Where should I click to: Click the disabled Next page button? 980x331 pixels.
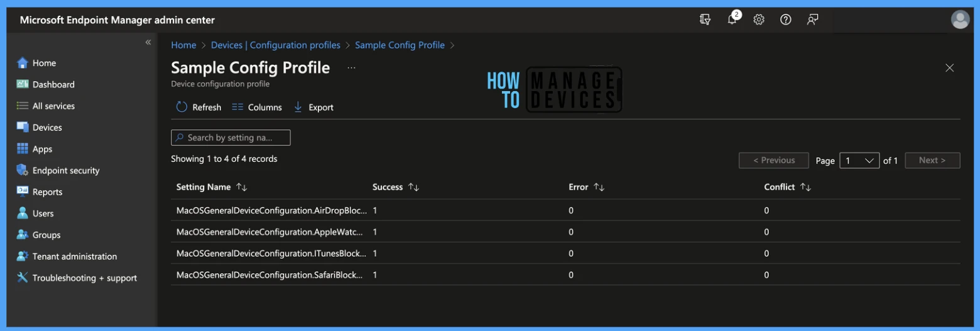click(932, 160)
